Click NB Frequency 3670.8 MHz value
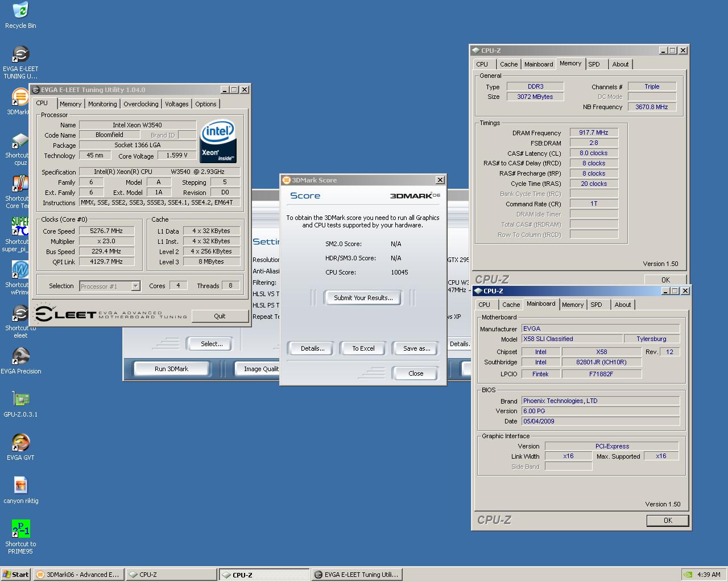Image resolution: width=728 pixels, height=582 pixels. click(x=652, y=107)
